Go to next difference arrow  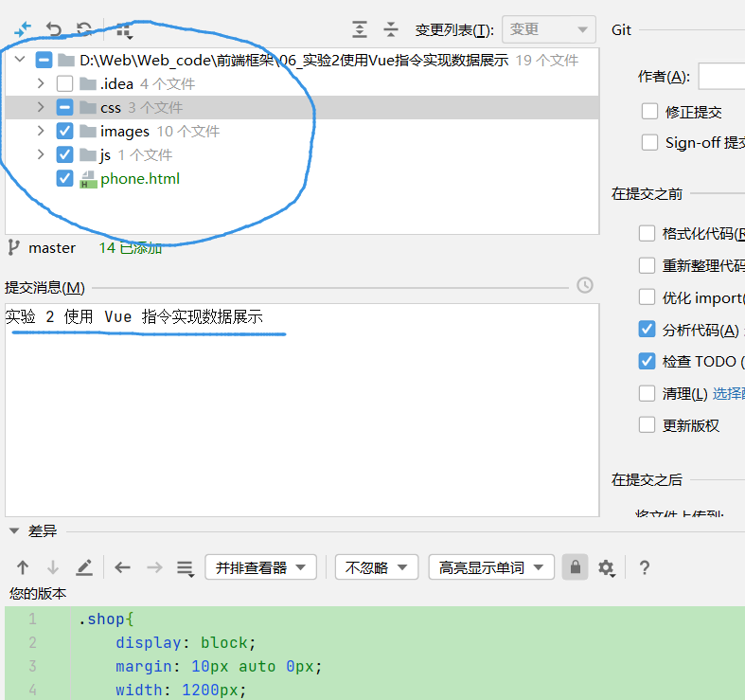tap(53, 567)
